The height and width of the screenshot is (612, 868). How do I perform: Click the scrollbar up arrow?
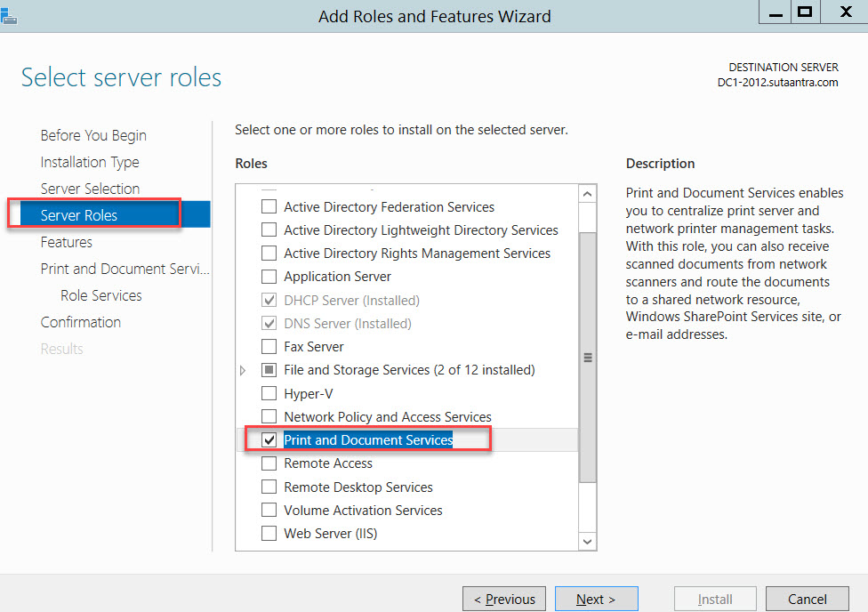coord(586,192)
